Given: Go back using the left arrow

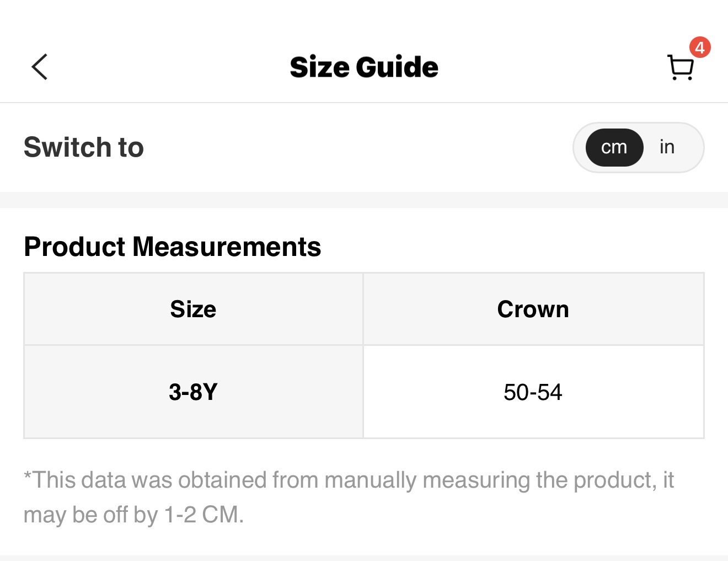Looking at the screenshot, I should 40,67.
